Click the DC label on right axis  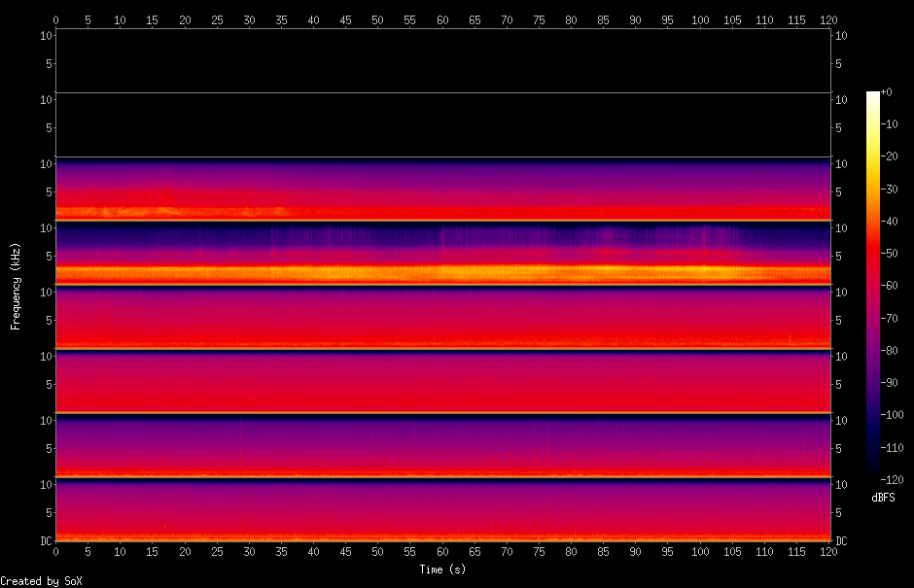842,540
